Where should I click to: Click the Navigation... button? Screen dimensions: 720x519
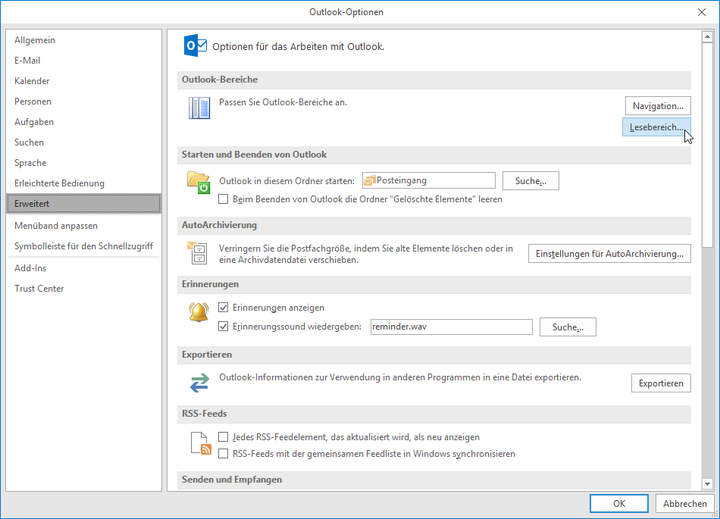tap(658, 106)
